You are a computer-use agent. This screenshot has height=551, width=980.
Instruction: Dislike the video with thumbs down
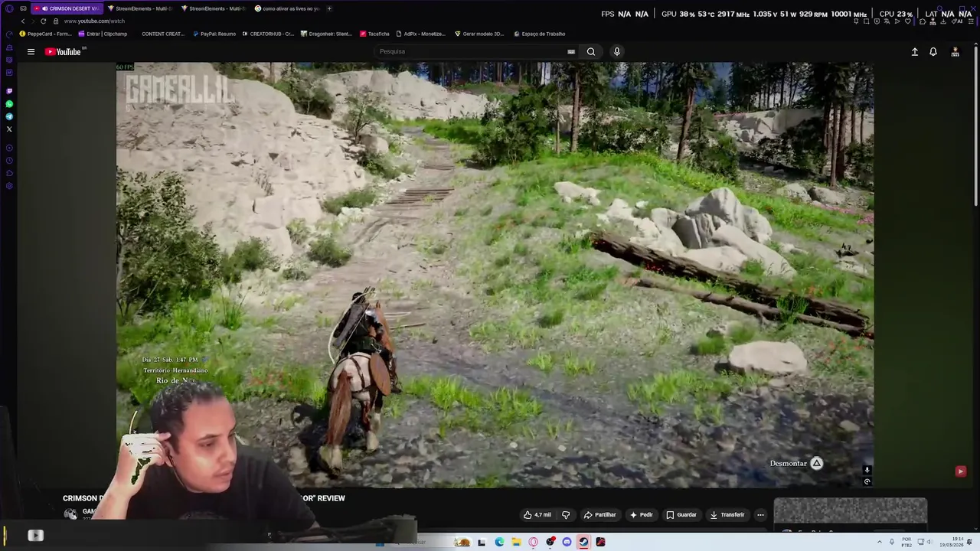pyautogui.click(x=566, y=515)
